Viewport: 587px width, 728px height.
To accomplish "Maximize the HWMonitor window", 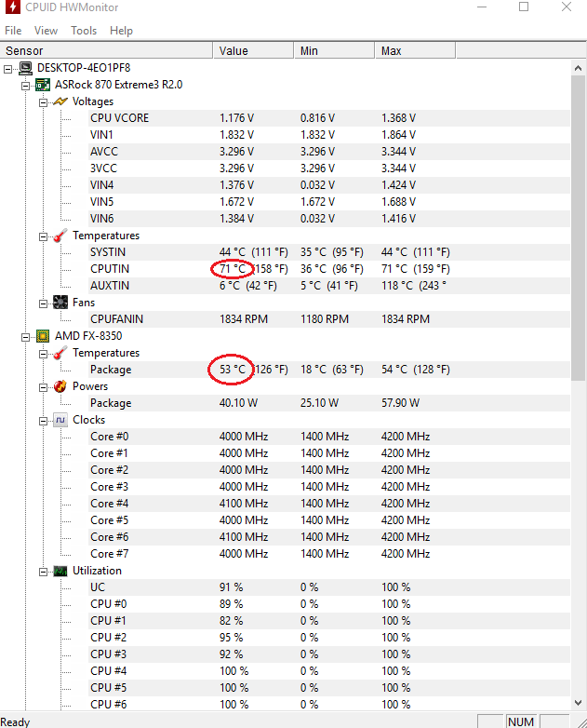I will (524, 7).
